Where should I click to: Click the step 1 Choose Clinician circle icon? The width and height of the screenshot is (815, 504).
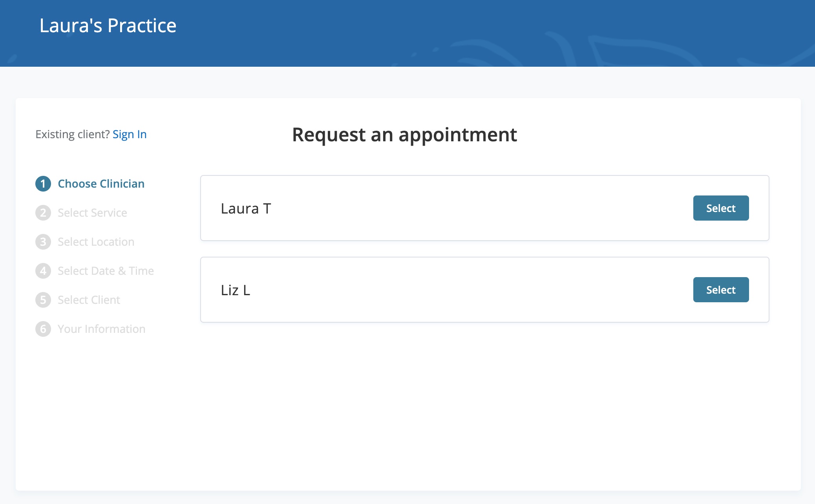(x=43, y=183)
